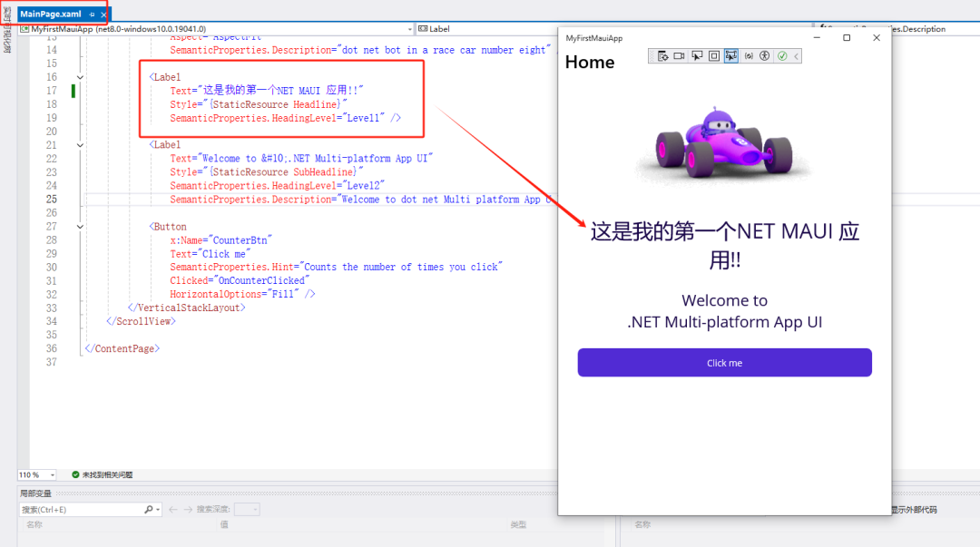Click the 名称 column header in locals panel
980x547 pixels.
pos(34,525)
